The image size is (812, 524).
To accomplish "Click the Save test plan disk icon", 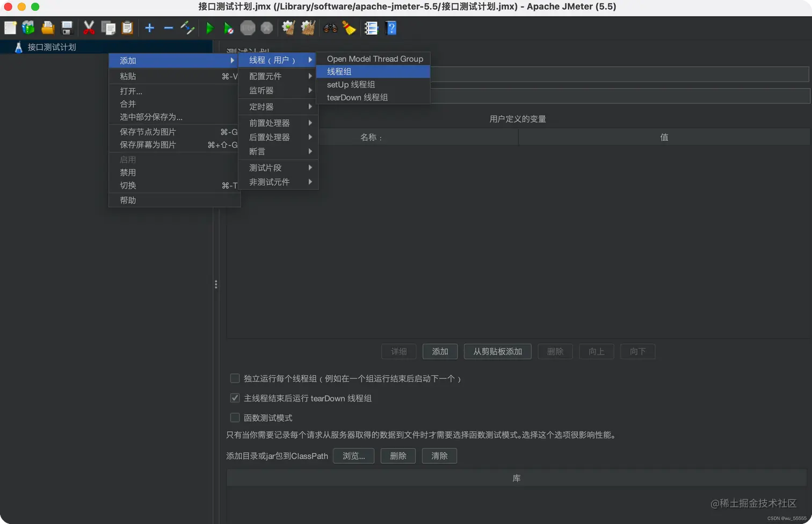I will pyautogui.click(x=67, y=27).
